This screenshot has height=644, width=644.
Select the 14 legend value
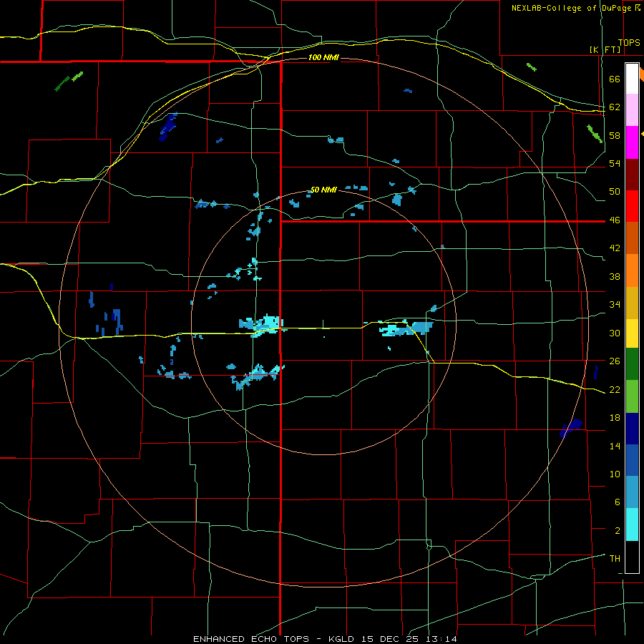click(615, 446)
